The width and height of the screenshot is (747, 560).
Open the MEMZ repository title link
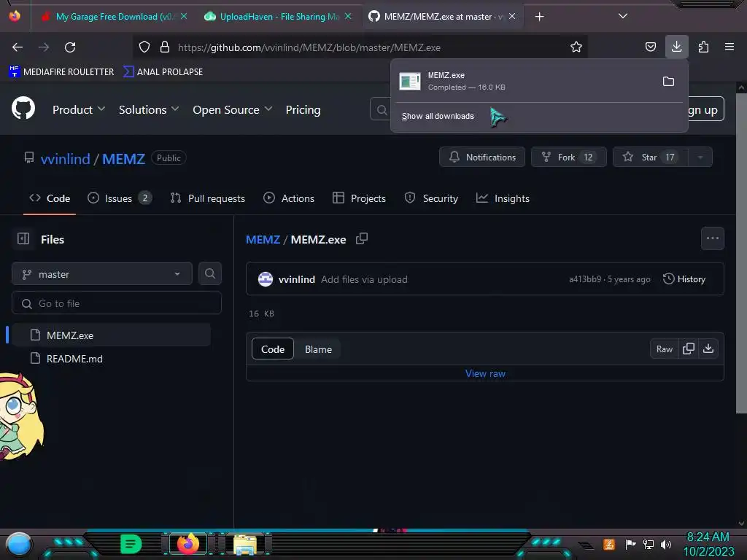[x=123, y=158]
